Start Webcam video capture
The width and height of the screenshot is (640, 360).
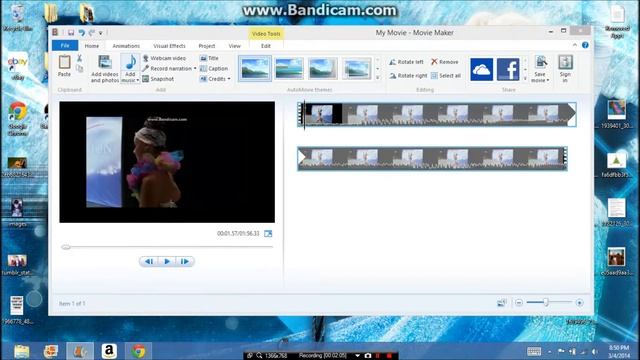pyautogui.click(x=164, y=58)
